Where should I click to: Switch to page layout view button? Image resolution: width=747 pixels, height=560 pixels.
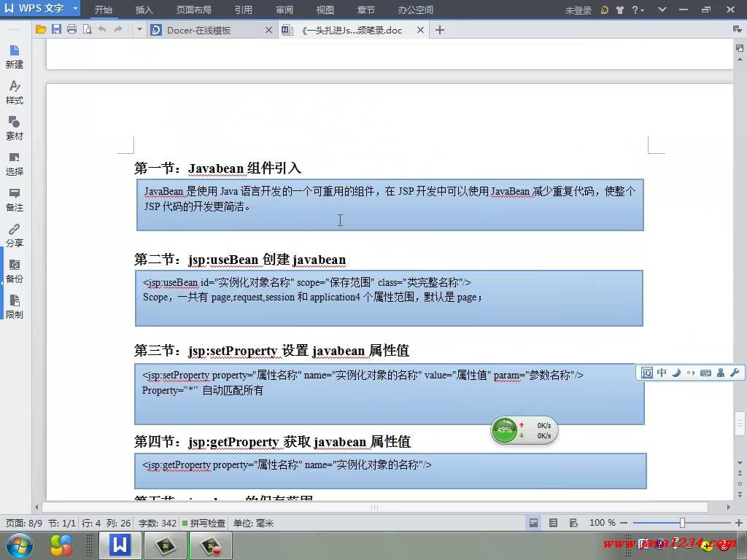point(534,523)
